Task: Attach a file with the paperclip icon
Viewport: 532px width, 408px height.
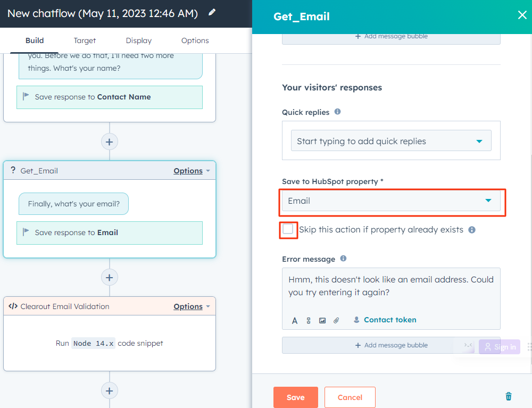Action: pos(336,320)
